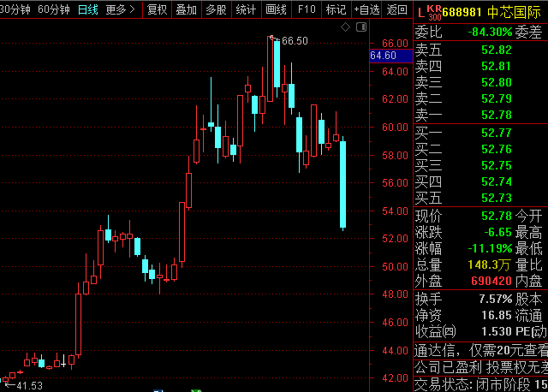Screen dimensions: 548x392
Task: Open the 通达信 promotional link
Action: coord(481,350)
